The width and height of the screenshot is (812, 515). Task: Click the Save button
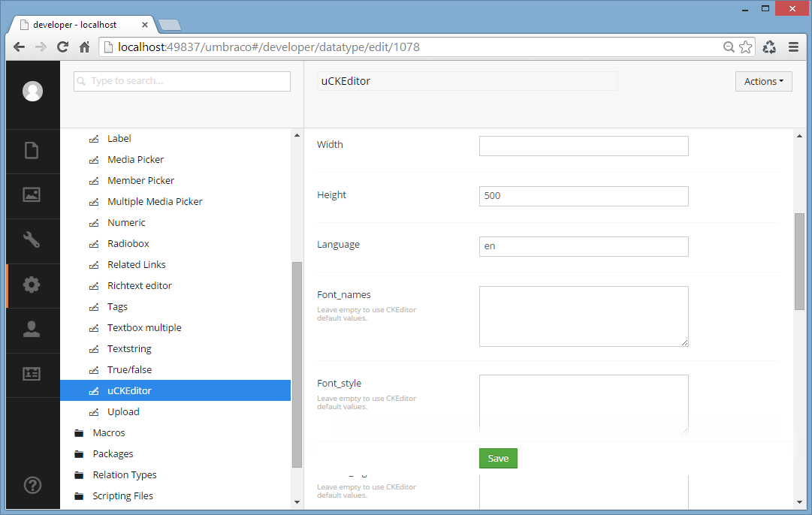(x=498, y=458)
